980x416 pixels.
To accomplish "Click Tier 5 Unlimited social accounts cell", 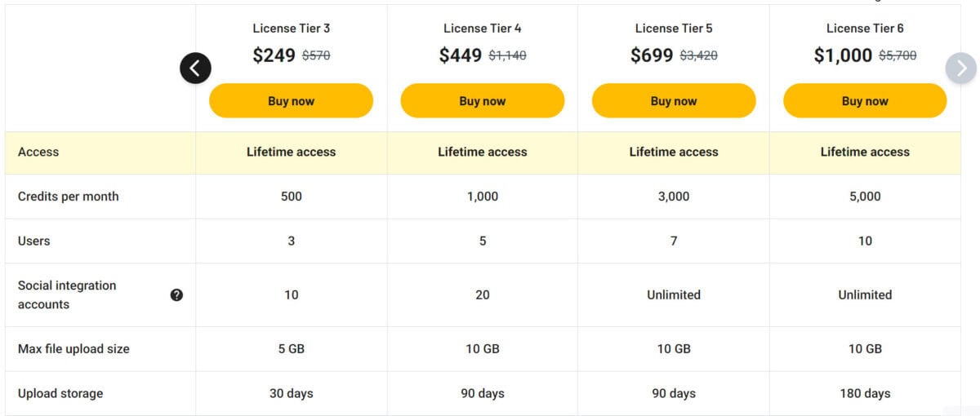I will coord(673,294).
